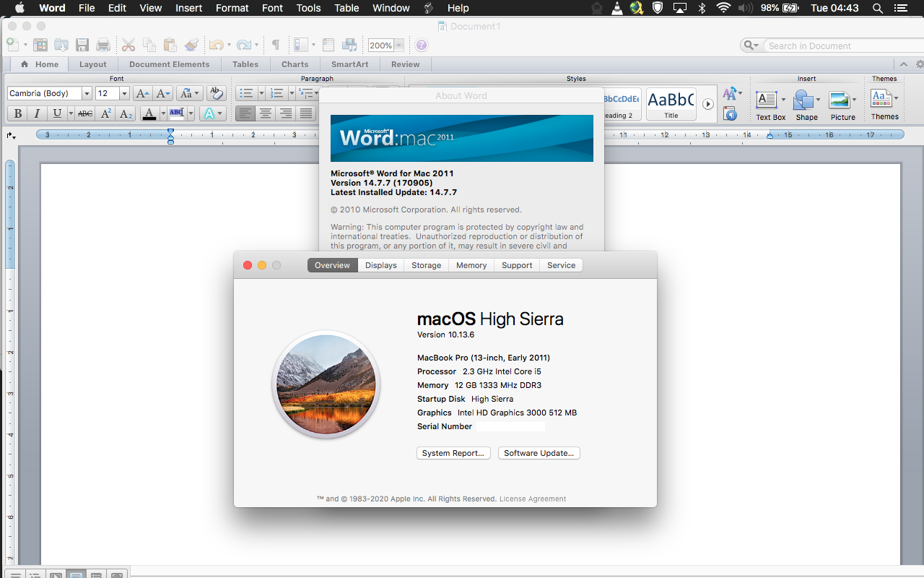Click the System Report... button

pyautogui.click(x=453, y=453)
